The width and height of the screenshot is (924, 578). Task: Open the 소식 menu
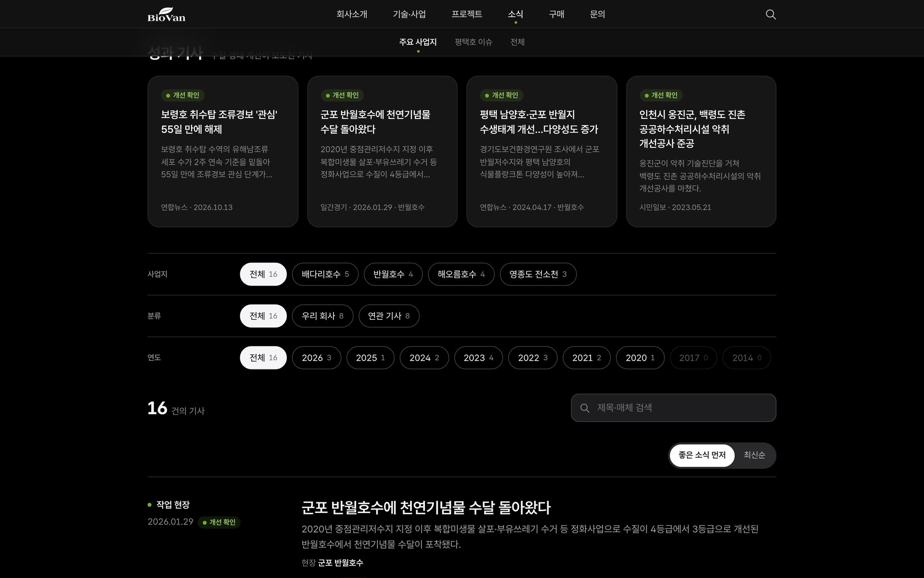pos(515,14)
